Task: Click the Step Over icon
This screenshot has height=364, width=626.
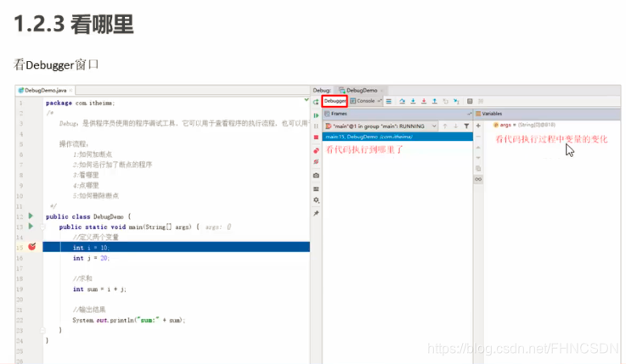Action: [403, 101]
